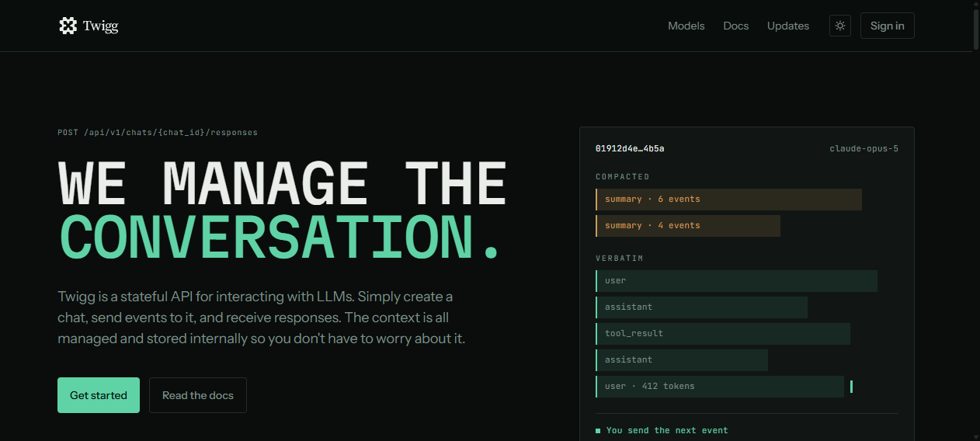The height and width of the screenshot is (441, 980).
Task: Click the Twigg is a stateful API paragraph
Action: [262, 318]
